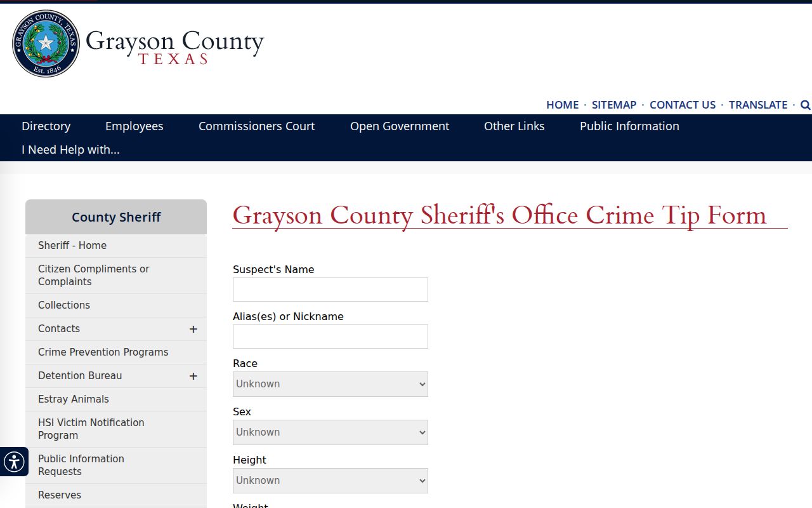Click the County Sheriff sidebar heading
The image size is (812, 508).
[x=116, y=217]
